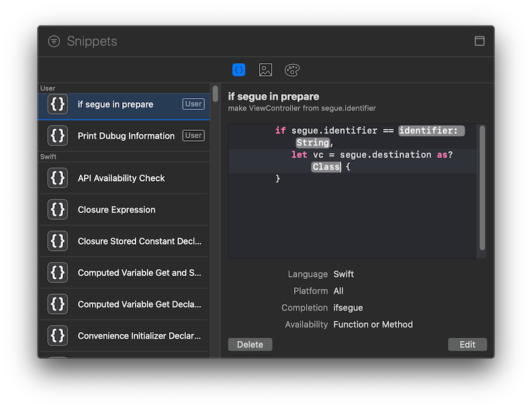The image size is (532, 408).
Task: Click the Delete button
Action: [250, 344]
